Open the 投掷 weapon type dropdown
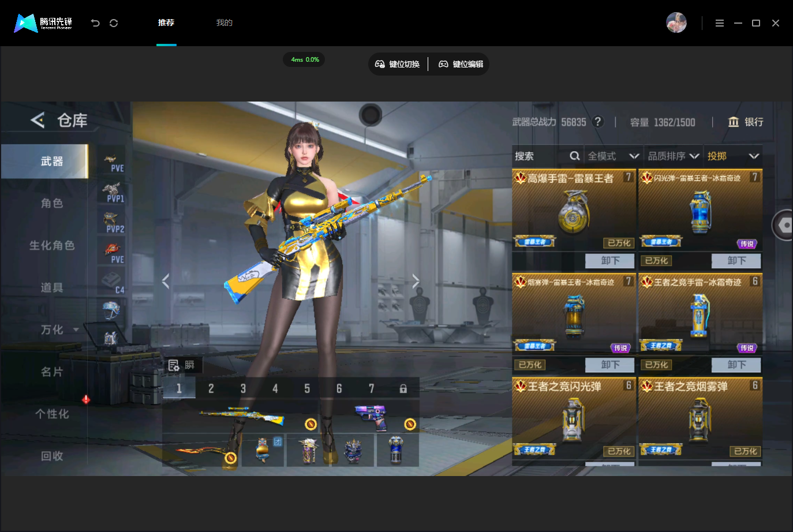 coord(733,156)
